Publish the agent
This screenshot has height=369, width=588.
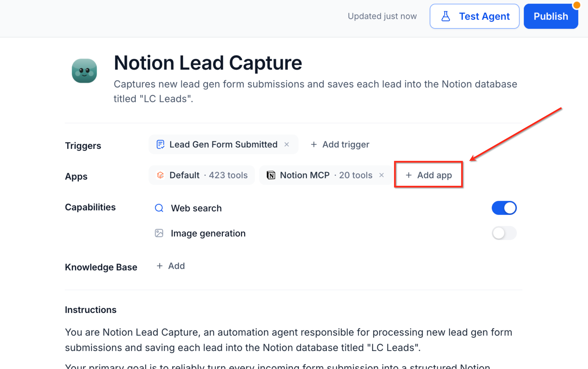tap(551, 16)
